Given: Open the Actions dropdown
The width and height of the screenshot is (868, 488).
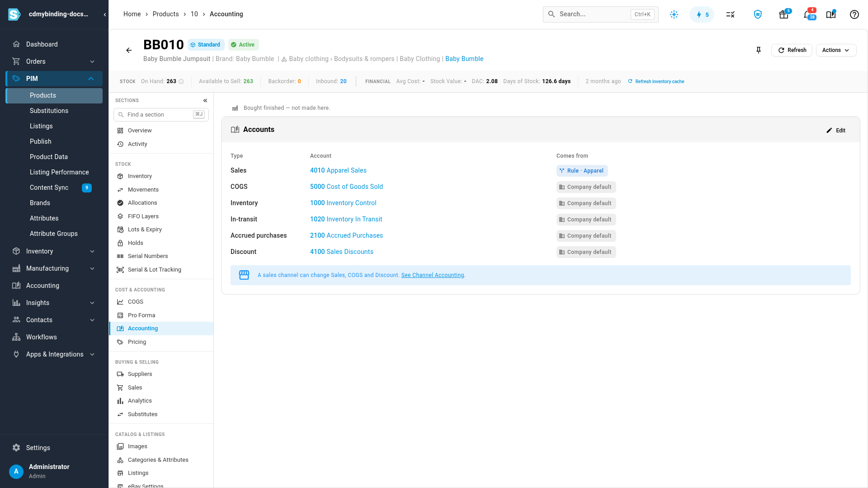Looking at the screenshot, I should 836,50.
